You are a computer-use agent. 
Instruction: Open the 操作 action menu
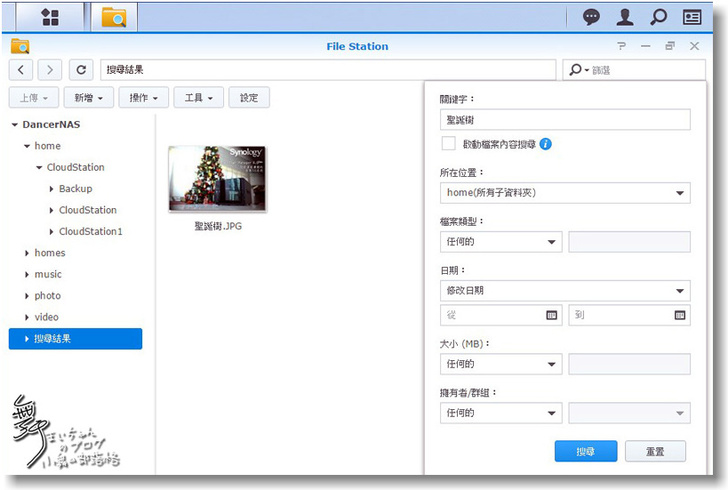click(142, 98)
